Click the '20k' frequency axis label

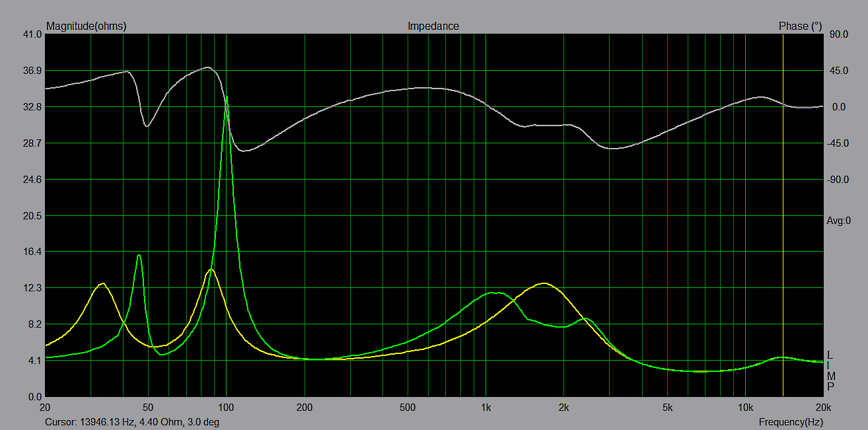coord(822,407)
